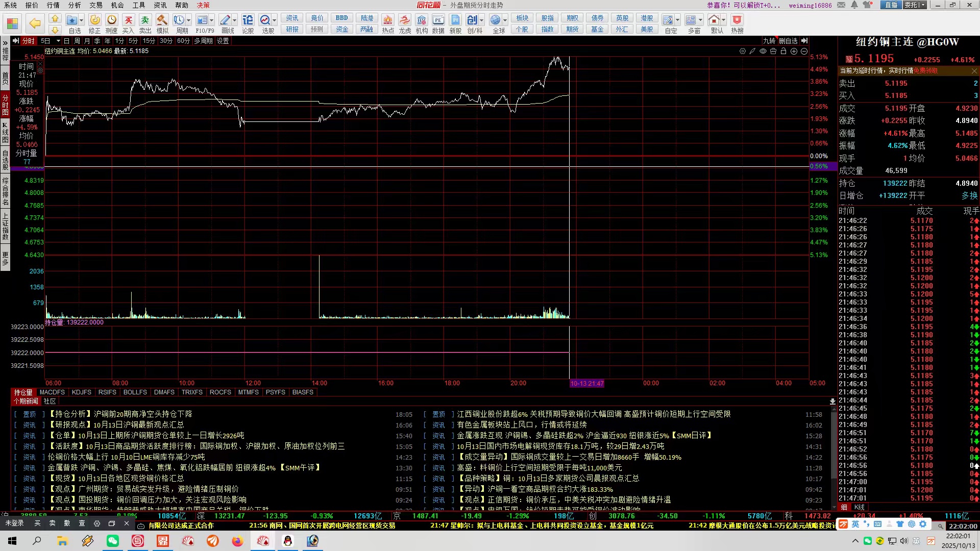Click the 期货 market button

(572, 30)
